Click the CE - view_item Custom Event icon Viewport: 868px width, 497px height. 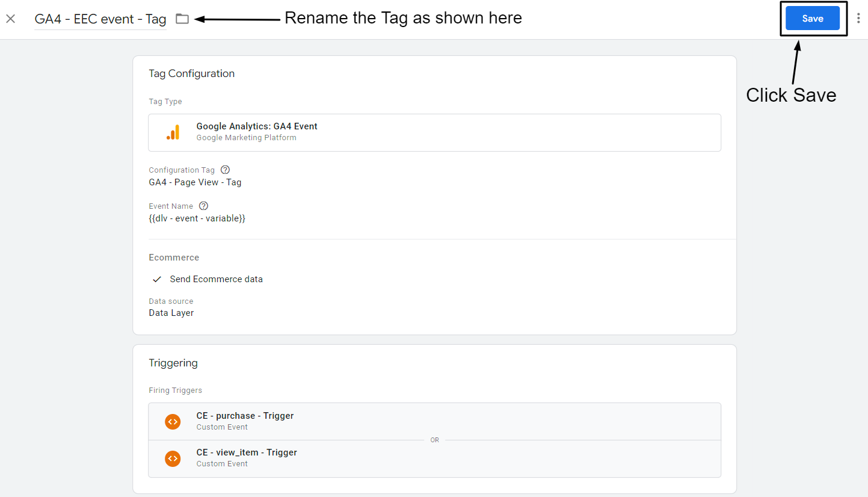(x=173, y=458)
